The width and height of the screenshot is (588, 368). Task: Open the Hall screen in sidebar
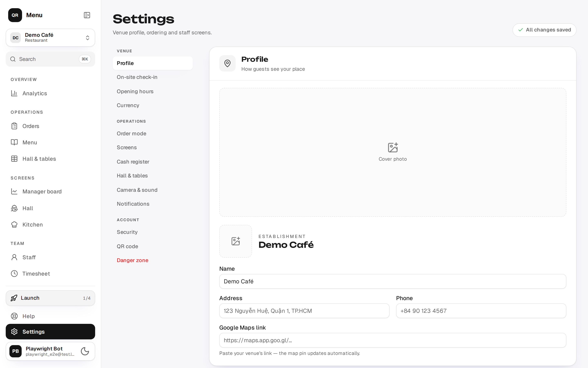(x=50, y=208)
